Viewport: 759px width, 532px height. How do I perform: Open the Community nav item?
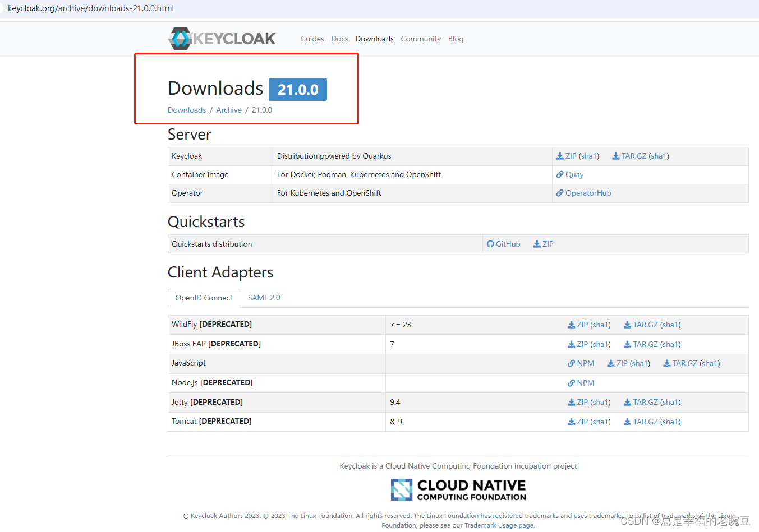click(421, 39)
